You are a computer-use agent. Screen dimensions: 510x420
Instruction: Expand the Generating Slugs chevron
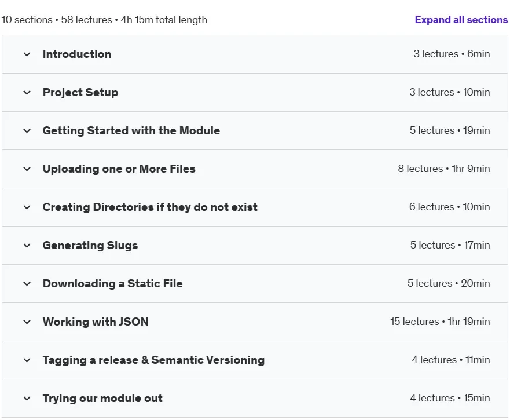point(27,246)
